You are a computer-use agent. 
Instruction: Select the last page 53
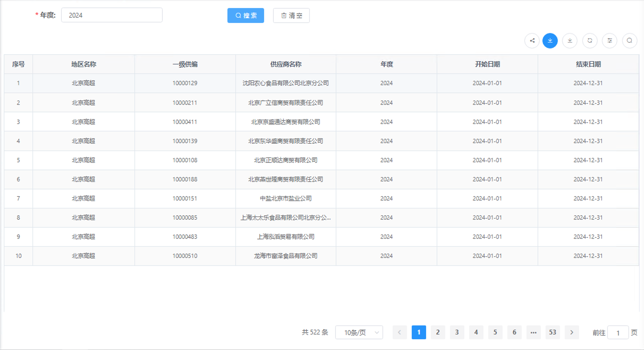[553, 332]
